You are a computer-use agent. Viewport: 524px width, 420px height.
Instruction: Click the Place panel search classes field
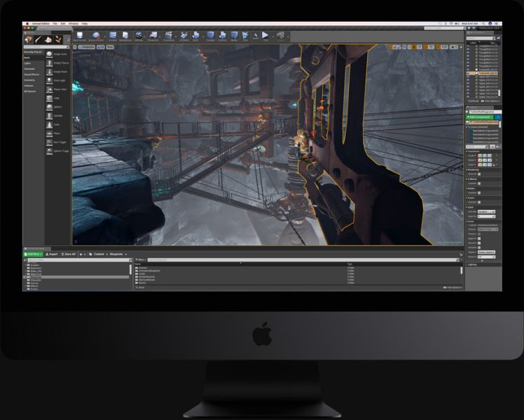tap(45, 47)
